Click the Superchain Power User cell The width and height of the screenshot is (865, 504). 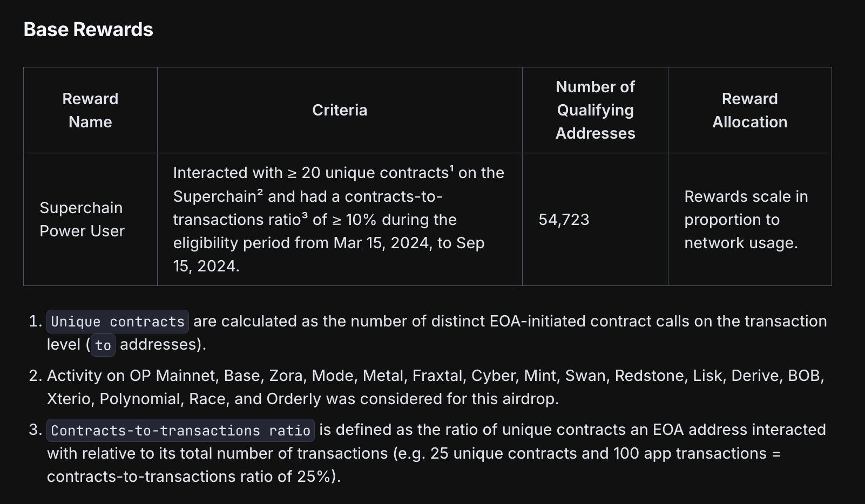(x=82, y=219)
